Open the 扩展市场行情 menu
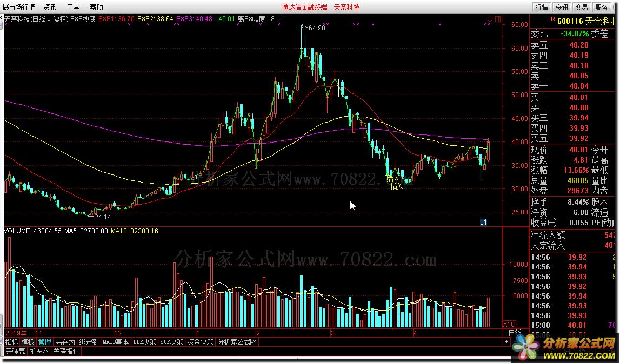 pyautogui.click(x=18, y=7)
